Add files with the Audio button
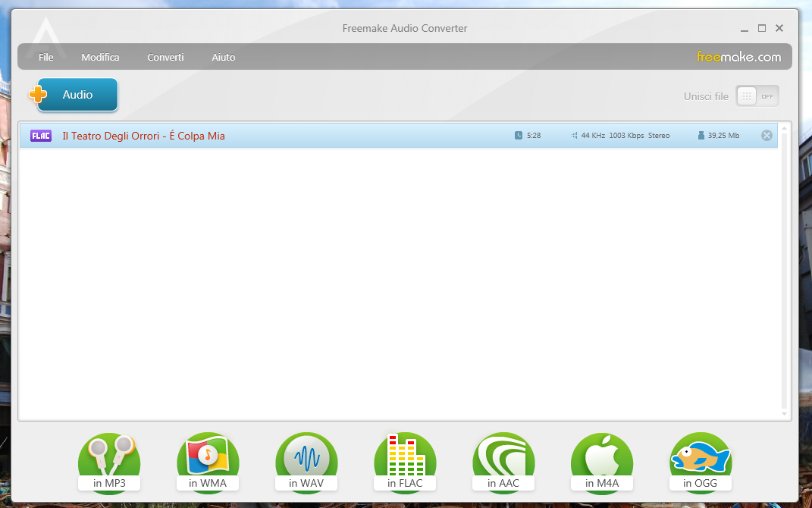Screen dimensions: 812x508 [74, 95]
